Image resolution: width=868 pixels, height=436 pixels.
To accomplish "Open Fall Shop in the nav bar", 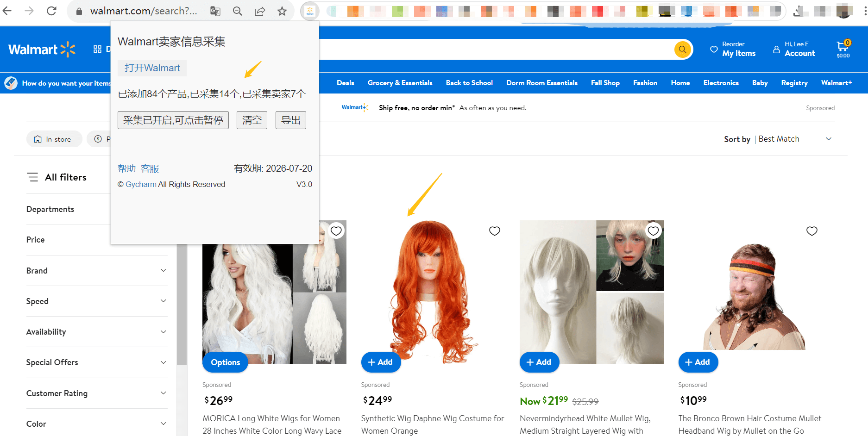I will click(x=605, y=83).
